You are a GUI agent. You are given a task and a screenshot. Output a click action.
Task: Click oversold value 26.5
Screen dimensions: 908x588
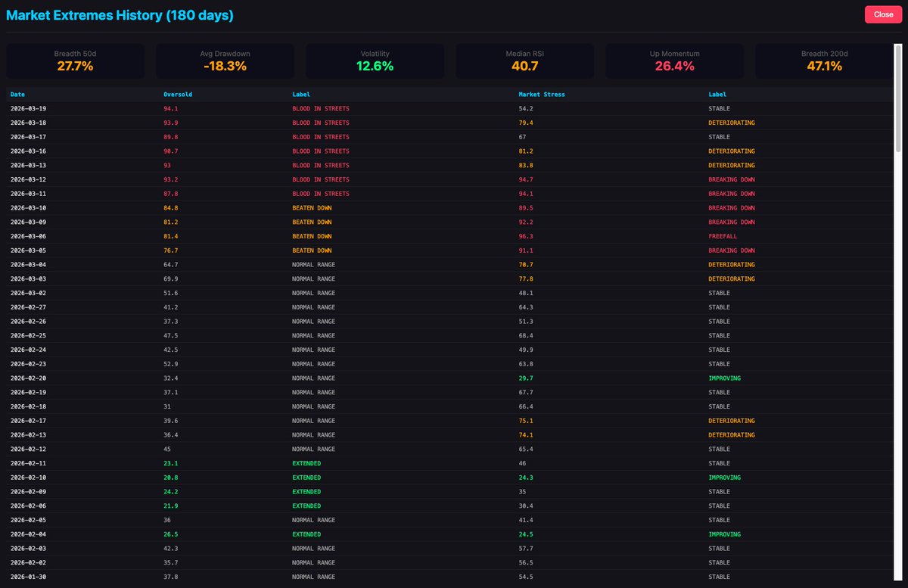click(170, 534)
